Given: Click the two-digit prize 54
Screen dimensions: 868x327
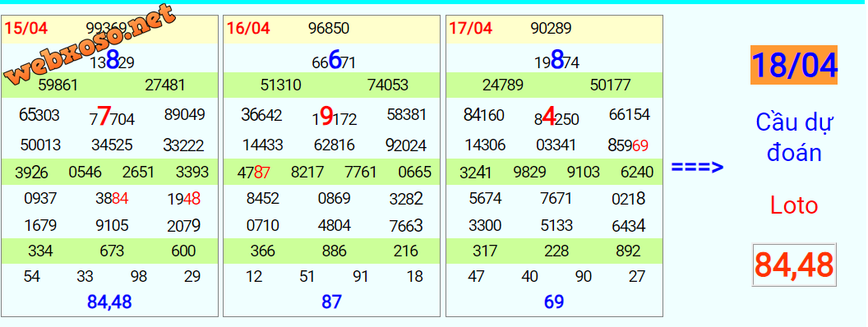Looking at the screenshot, I should (x=31, y=277).
